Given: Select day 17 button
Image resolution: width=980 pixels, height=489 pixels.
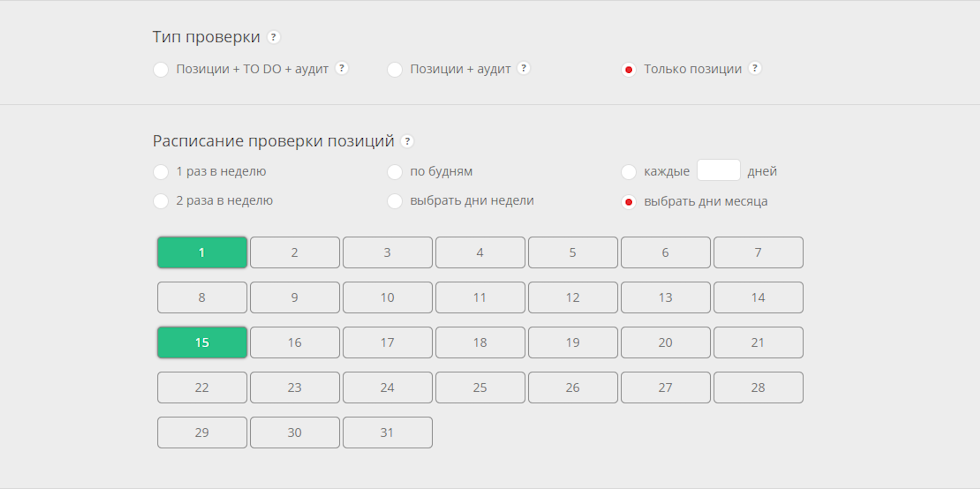Looking at the screenshot, I should [388, 343].
